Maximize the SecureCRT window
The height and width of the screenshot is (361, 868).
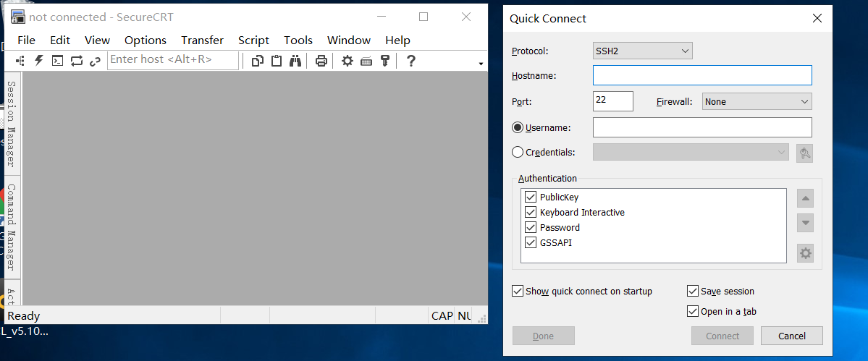pos(424,17)
